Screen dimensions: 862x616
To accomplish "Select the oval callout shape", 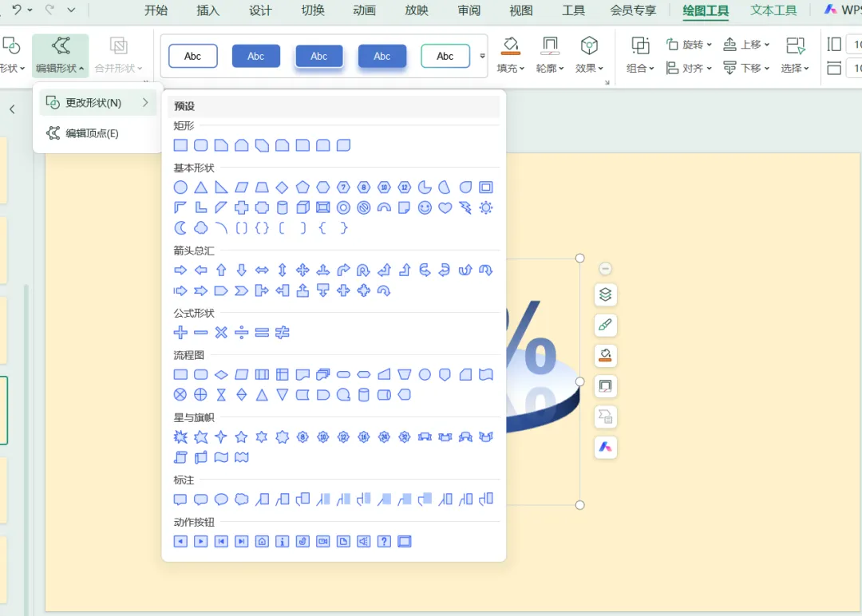I will click(x=221, y=499).
